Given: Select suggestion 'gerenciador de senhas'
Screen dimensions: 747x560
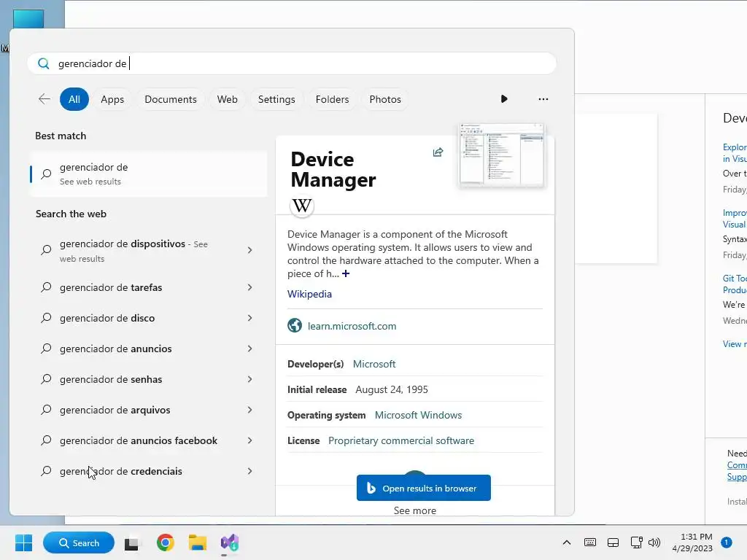Looking at the screenshot, I should tap(148, 379).
